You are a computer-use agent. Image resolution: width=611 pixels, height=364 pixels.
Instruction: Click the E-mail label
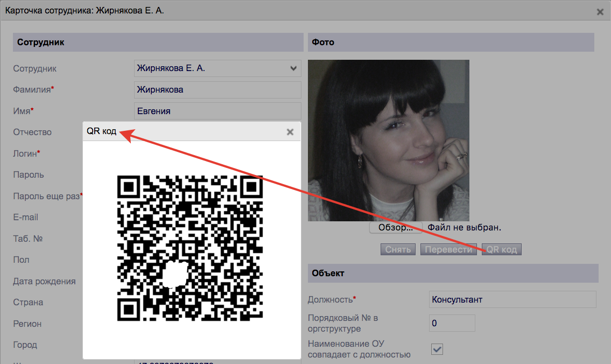26,217
